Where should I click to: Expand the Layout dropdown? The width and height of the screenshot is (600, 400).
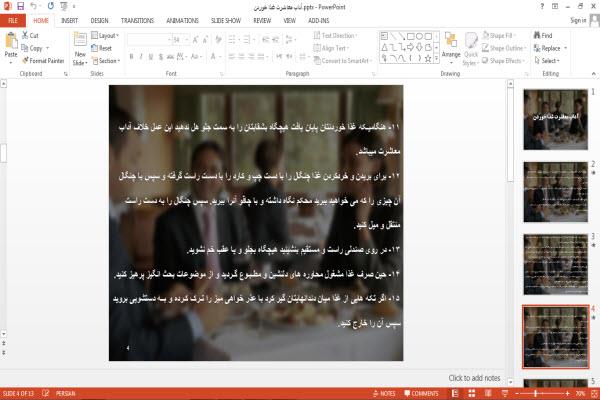[x=105, y=35]
